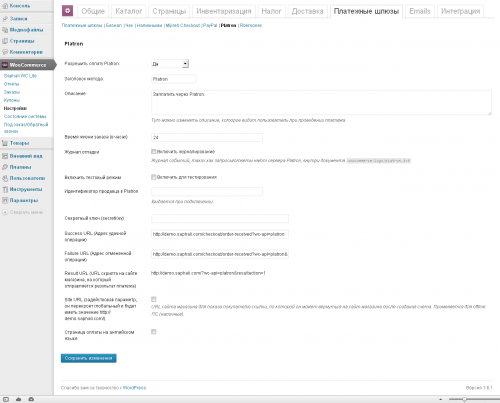
Task: Click the small arrow next to zoom slider
Action: 440,399
